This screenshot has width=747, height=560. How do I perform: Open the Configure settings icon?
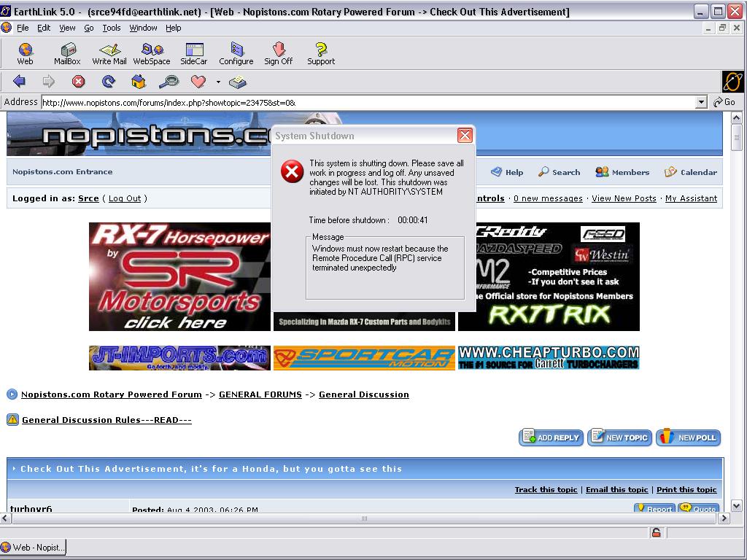click(236, 53)
